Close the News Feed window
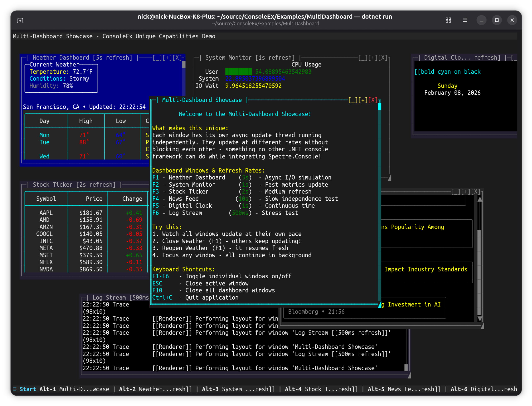This screenshot has height=406, width=532. 476,192
